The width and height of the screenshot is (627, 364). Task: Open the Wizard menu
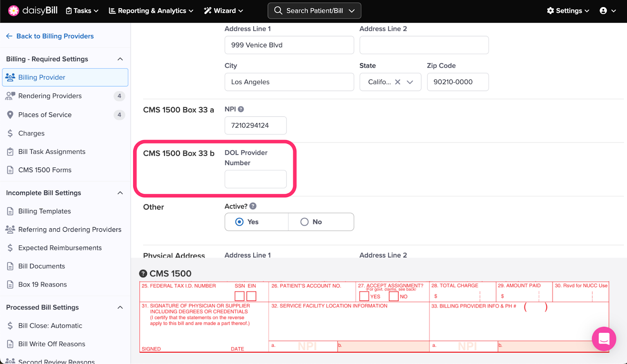pos(224,11)
